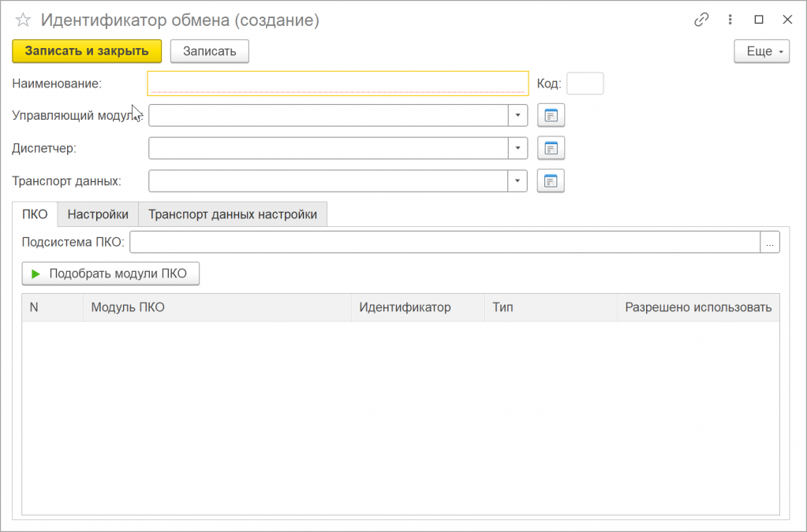Focus the Наименование text field

[338, 84]
